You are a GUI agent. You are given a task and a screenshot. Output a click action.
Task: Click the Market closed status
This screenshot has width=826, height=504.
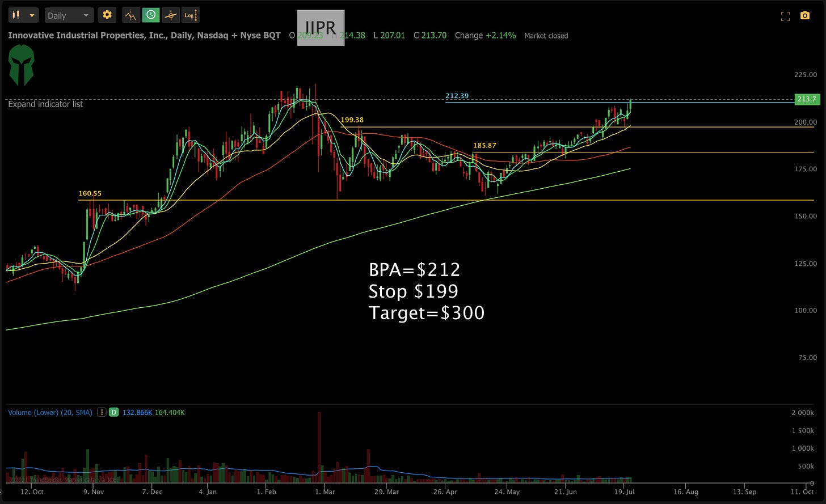546,36
